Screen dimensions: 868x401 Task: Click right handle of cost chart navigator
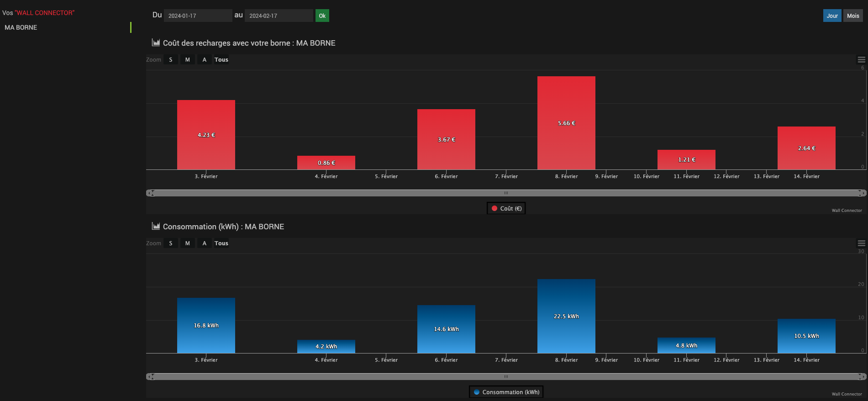[860, 193]
